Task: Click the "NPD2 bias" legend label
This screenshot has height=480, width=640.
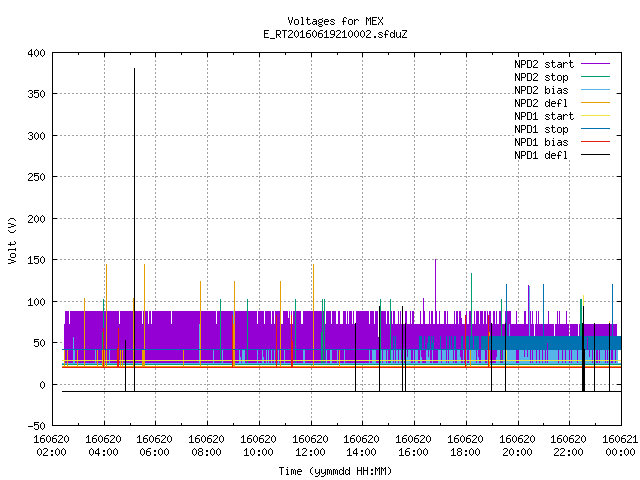Action: (x=541, y=90)
